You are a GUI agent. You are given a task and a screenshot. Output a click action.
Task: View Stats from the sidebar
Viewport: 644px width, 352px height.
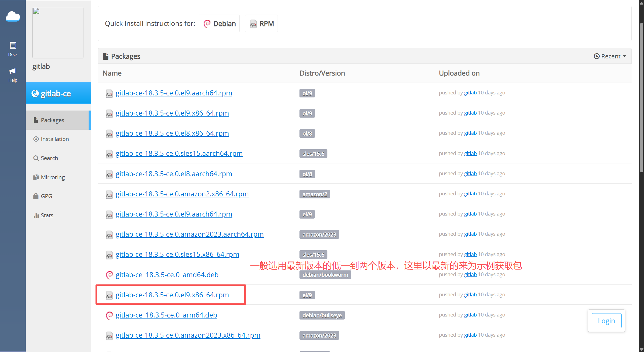[47, 215]
